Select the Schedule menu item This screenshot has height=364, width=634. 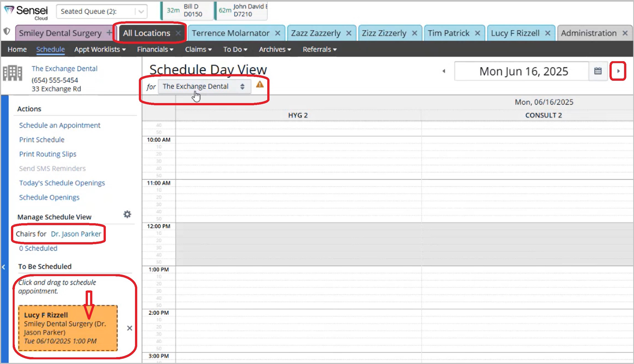(x=50, y=49)
